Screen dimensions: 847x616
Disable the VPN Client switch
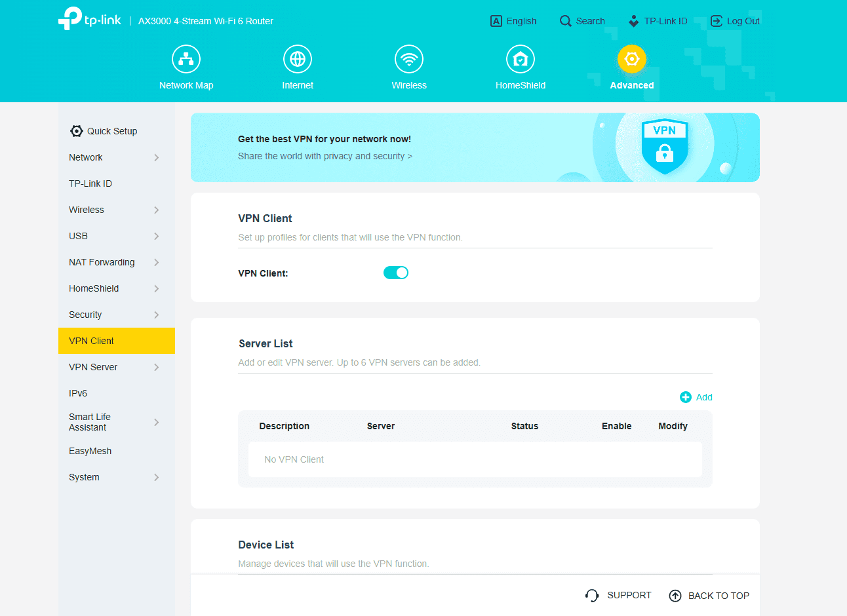tap(396, 272)
